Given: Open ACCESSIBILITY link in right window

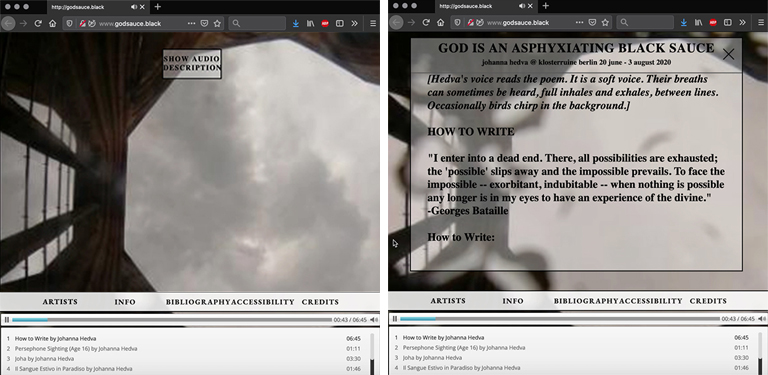Looking at the screenshot, I should [x=651, y=301].
